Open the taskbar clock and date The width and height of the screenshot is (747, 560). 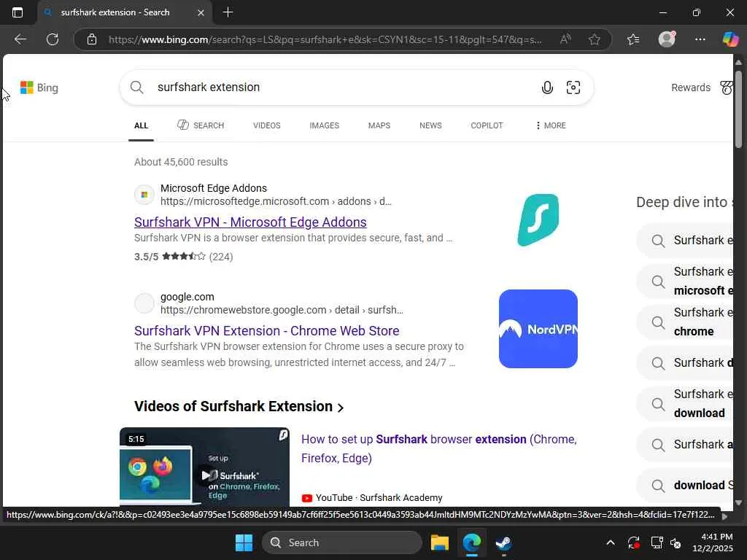tap(712, 542)
